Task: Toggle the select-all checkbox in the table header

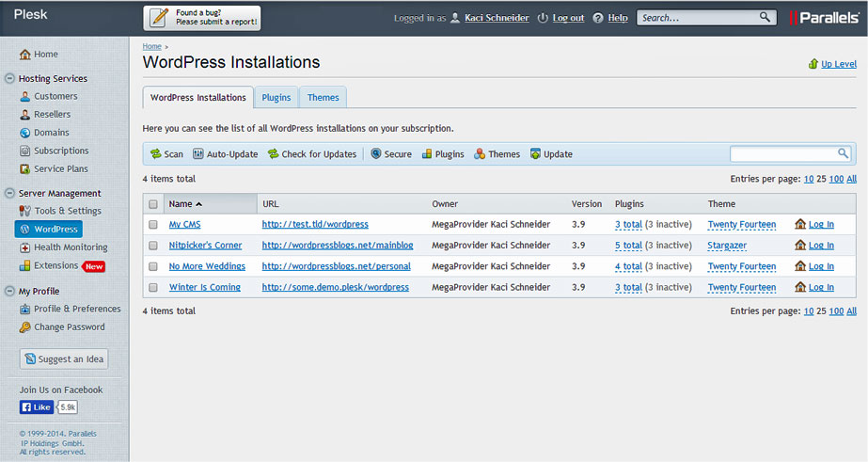Action: click(x=153, y=204)
